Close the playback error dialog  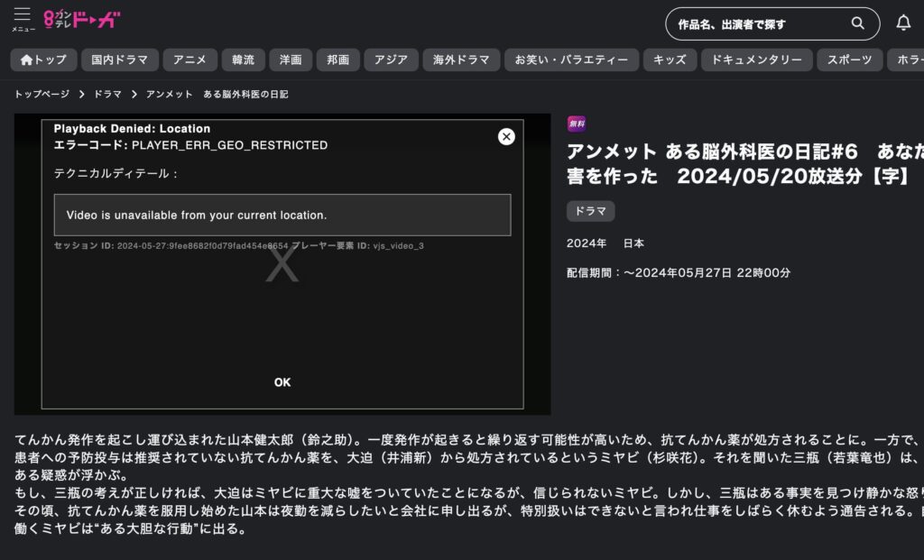506,136
